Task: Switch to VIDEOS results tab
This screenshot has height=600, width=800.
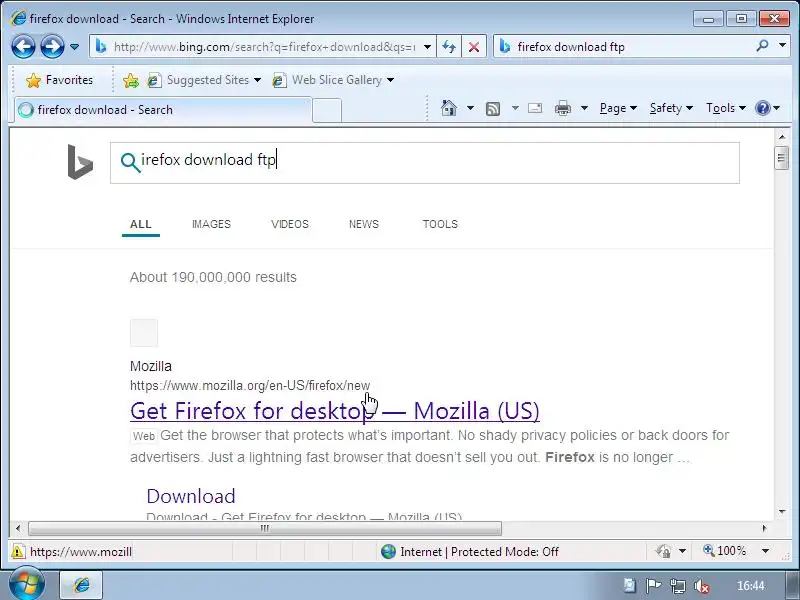Action: [290, 224]
